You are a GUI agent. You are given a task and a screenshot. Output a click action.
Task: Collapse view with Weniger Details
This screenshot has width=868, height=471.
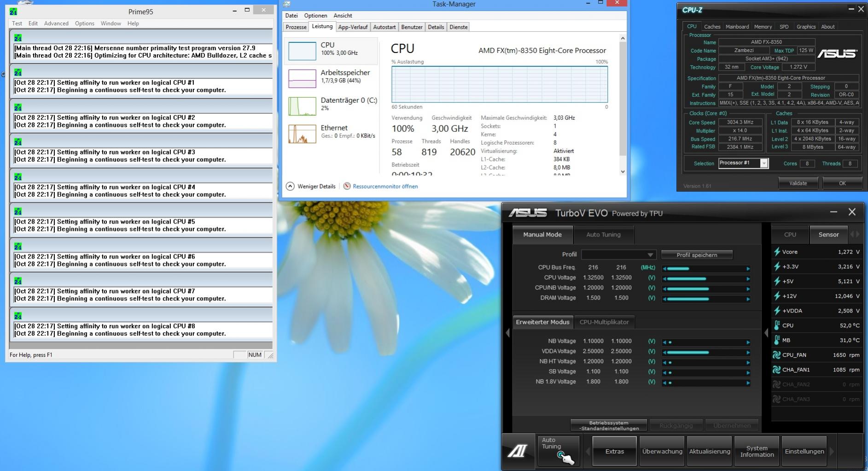(311, 186)
